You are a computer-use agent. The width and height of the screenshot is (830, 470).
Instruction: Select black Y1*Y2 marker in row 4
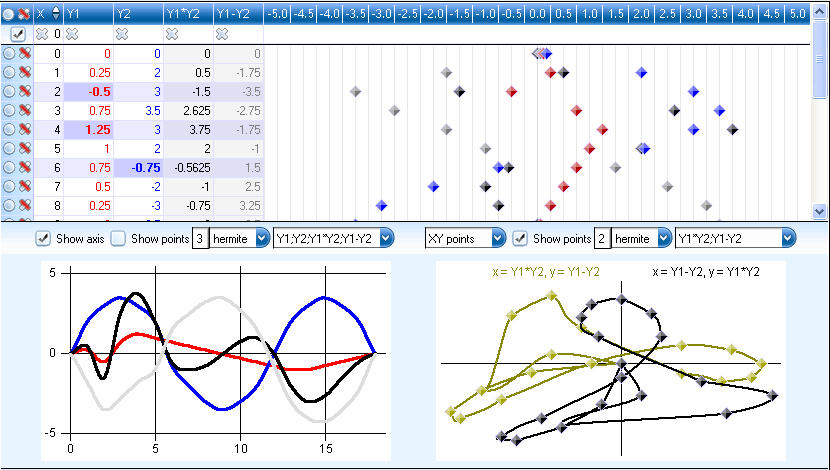tap(732, 130)
